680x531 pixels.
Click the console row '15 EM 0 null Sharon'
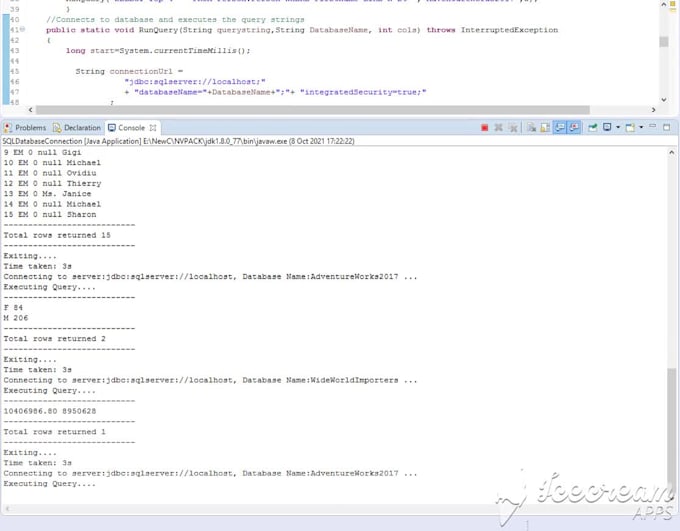coord(50,215)
